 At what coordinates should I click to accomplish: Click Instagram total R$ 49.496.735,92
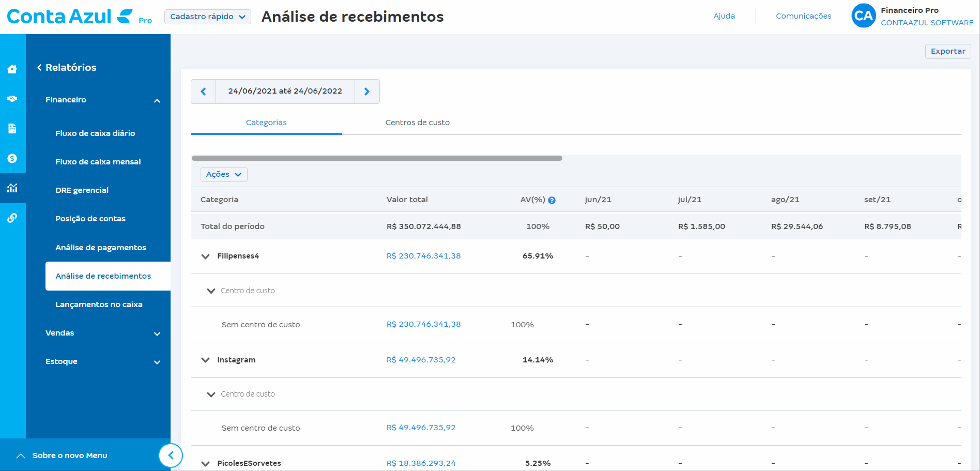click(421, 360)
